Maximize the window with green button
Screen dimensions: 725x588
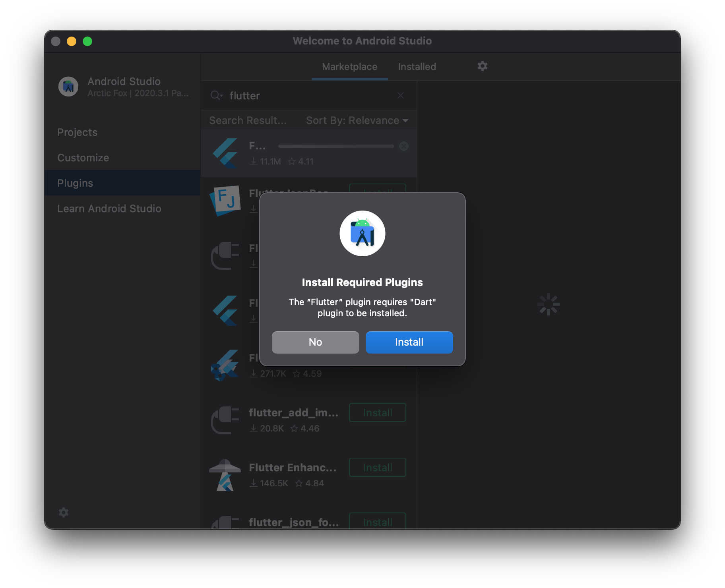tap(87, 41)
